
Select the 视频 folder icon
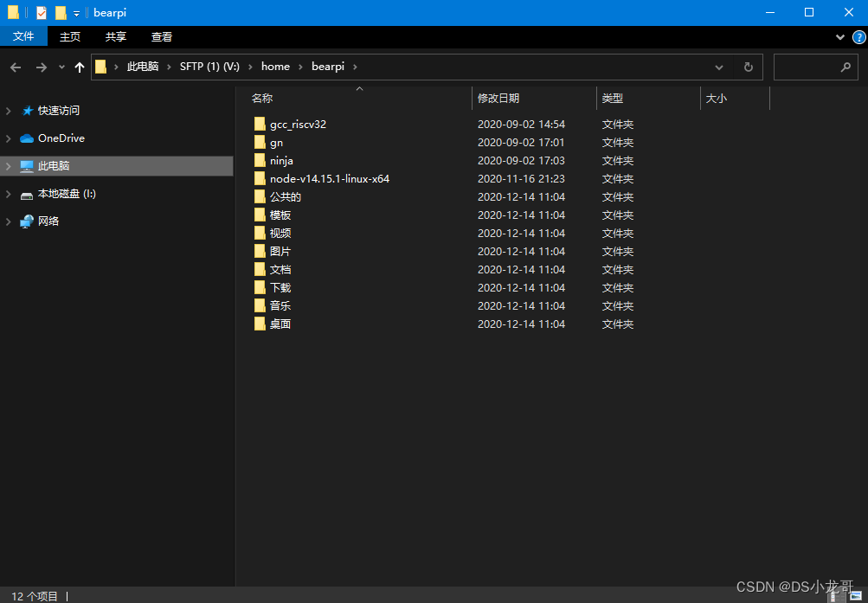[x=260, y=233]
